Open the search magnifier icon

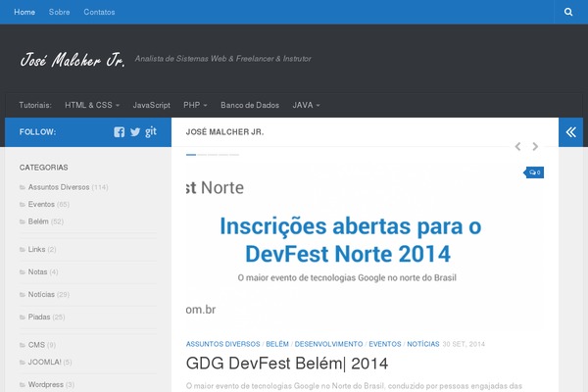pos(568,12)
